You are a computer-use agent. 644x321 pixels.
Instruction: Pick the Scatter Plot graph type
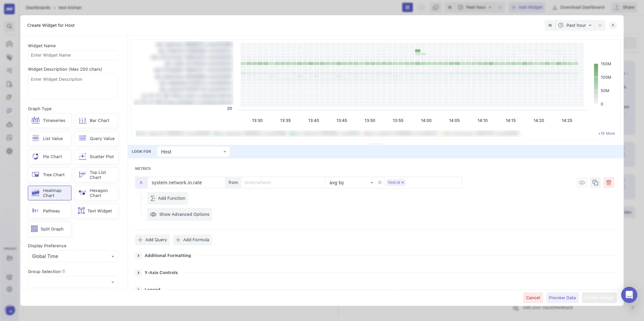(x=96, y=157)
